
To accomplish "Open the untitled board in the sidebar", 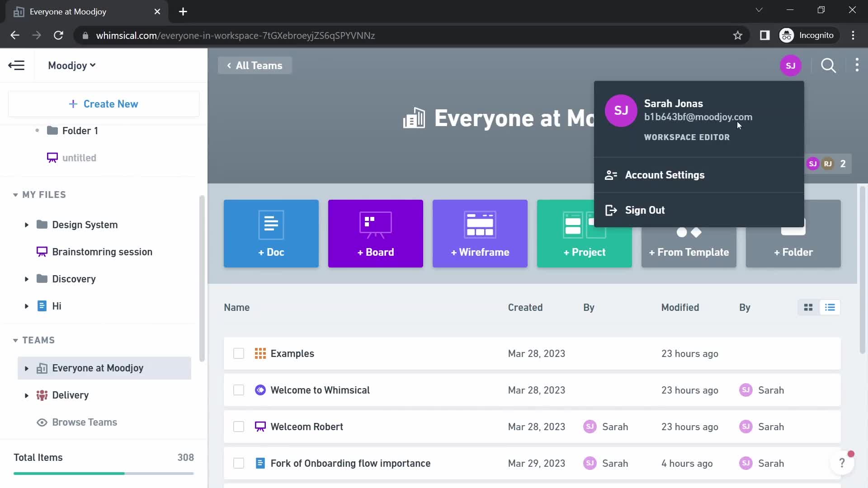I will [79, 158].
